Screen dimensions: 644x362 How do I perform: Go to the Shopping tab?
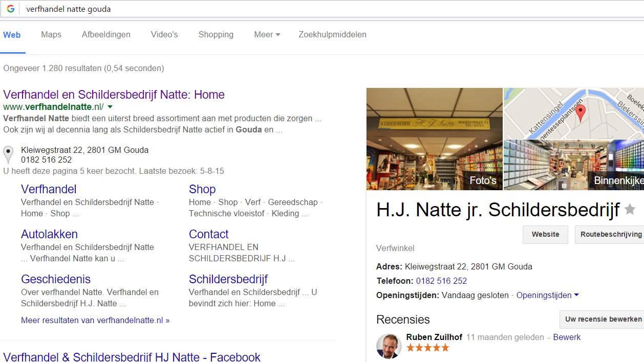(x=216, y=35)
